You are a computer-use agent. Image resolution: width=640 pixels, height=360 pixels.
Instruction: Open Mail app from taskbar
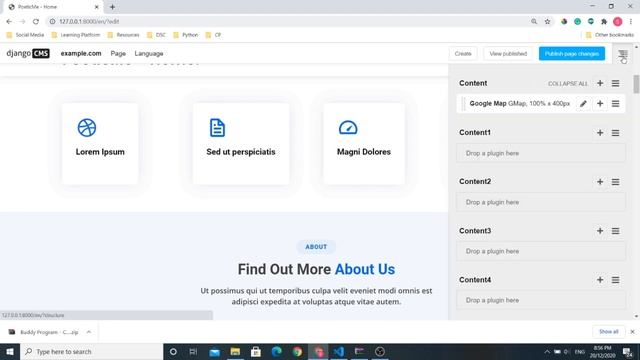click(x=214, y=351)
